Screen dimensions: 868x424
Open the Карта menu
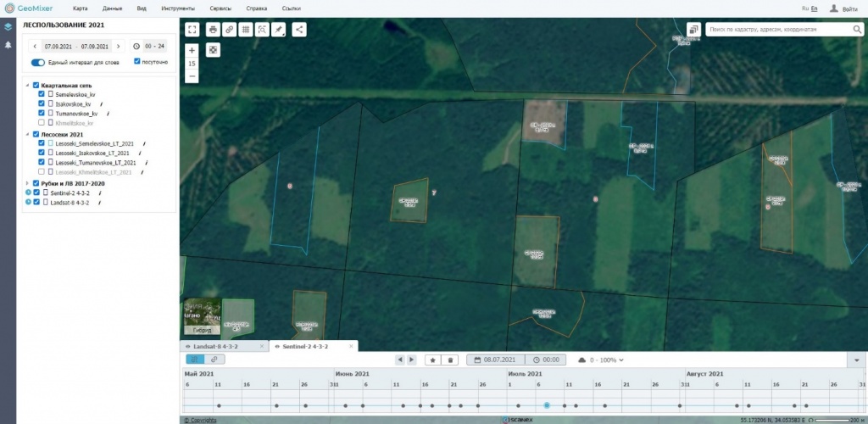[80, 8]
